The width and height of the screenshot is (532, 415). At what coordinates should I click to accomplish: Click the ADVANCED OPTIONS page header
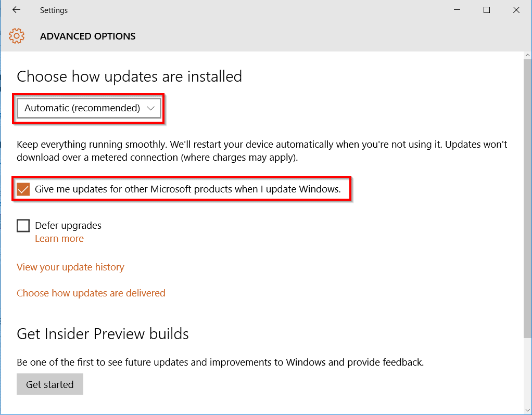tap(87, 36)
